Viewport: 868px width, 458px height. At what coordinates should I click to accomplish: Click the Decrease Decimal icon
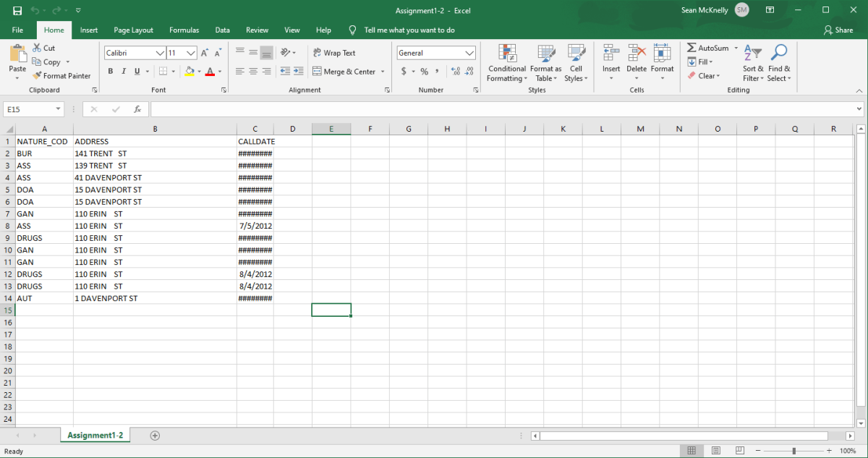tap(469, 71)
